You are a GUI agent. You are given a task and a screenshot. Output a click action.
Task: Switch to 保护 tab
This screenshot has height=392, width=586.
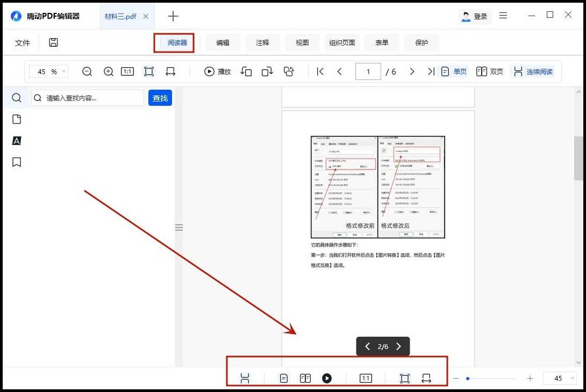(421, 42)
